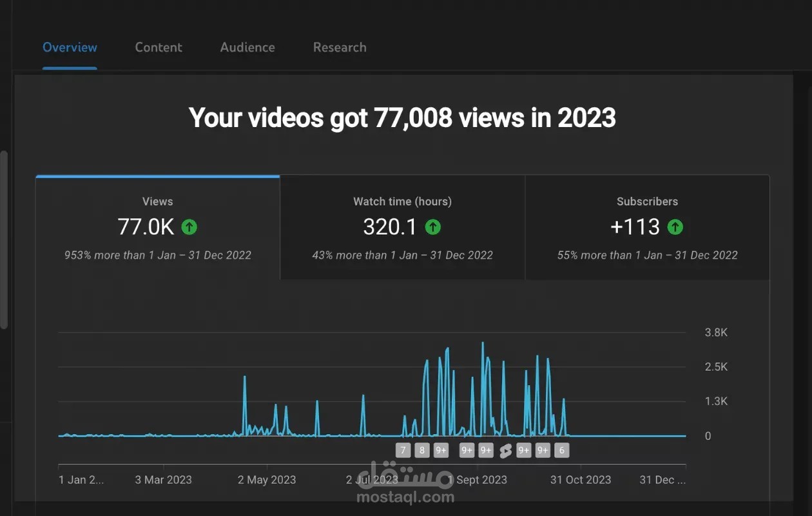812x516 pixels.
Task: Open the Shorts icon marker under the chart
Action: 505,450
